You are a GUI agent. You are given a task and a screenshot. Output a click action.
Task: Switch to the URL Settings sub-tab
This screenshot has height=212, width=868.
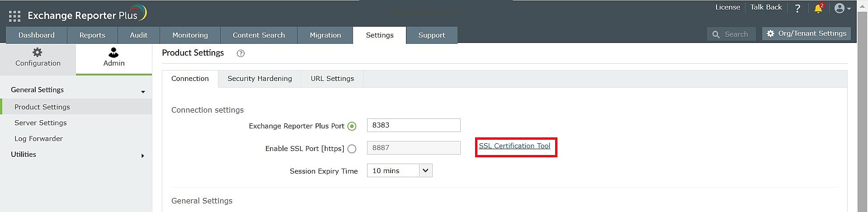(x=332, y=79)
